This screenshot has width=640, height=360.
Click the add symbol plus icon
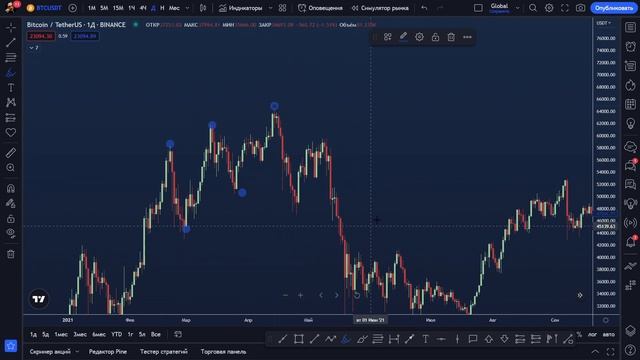(73, 8)
